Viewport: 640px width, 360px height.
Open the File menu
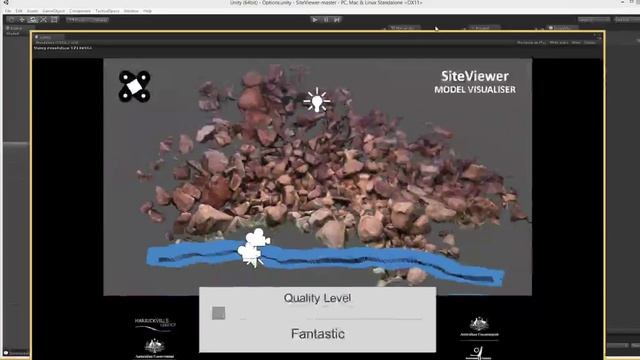click(x=8, y=11)
